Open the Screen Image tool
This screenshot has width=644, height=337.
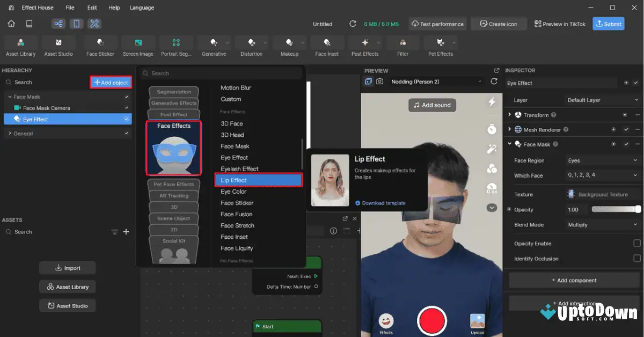[138, 46]
